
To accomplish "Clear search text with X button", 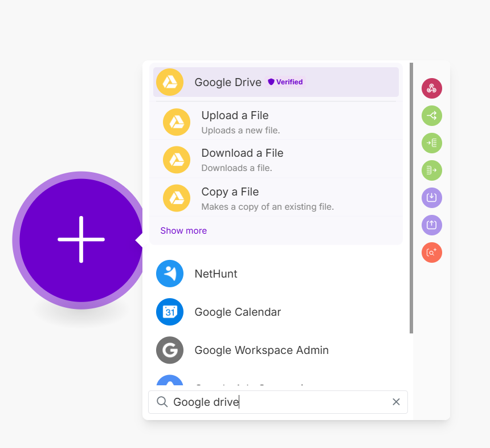I will (396, 402).
